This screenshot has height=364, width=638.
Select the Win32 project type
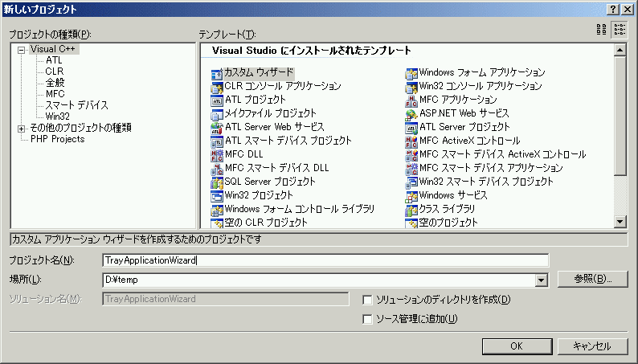[x=57, y=117]
